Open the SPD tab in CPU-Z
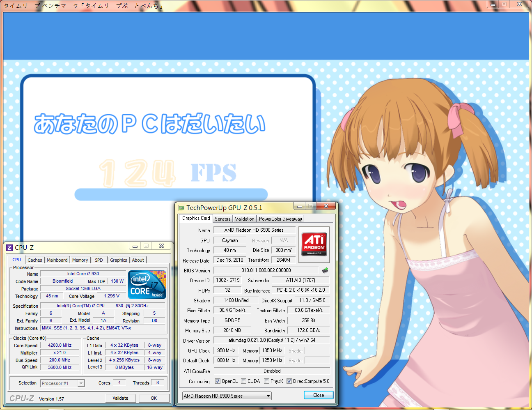Viewport: 532px width, 410px height. click(x=99, y=260)
